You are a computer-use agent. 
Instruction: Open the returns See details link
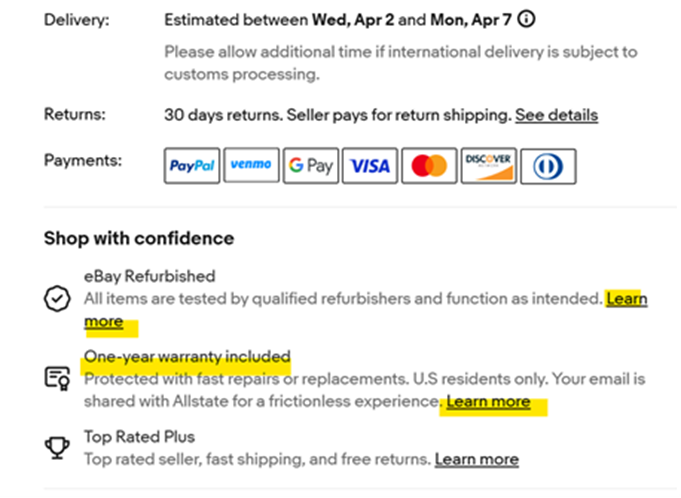(556, 115)
